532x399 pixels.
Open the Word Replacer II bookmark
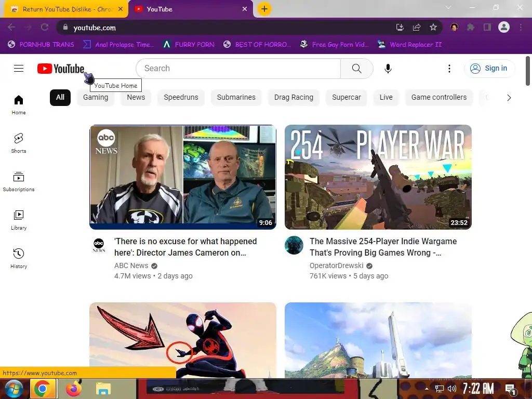point(409,45)
